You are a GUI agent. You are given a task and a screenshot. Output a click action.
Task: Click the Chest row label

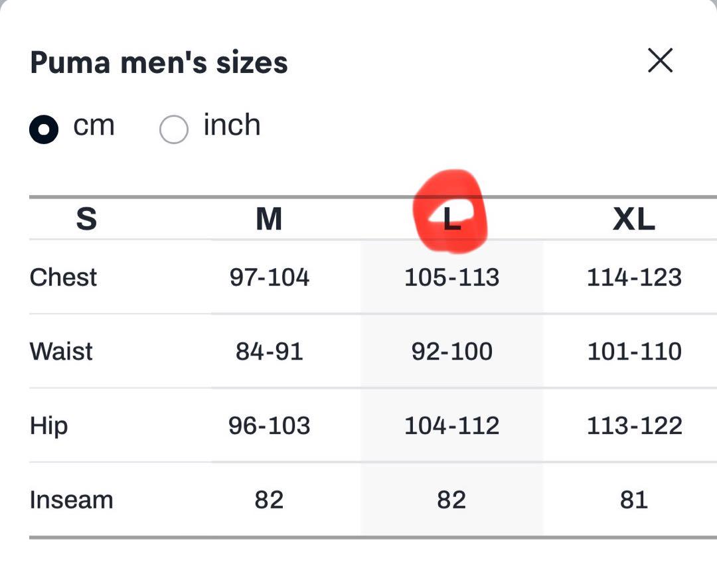point(63,277)
